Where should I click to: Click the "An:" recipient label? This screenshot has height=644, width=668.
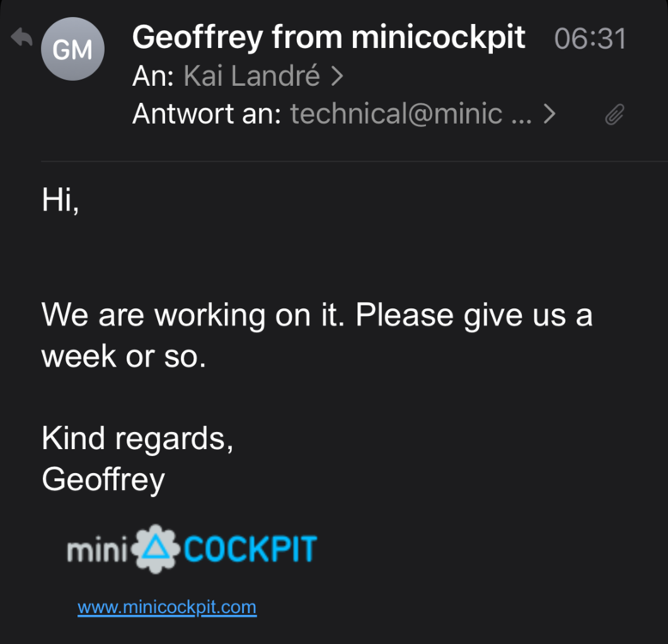point(154,76)
